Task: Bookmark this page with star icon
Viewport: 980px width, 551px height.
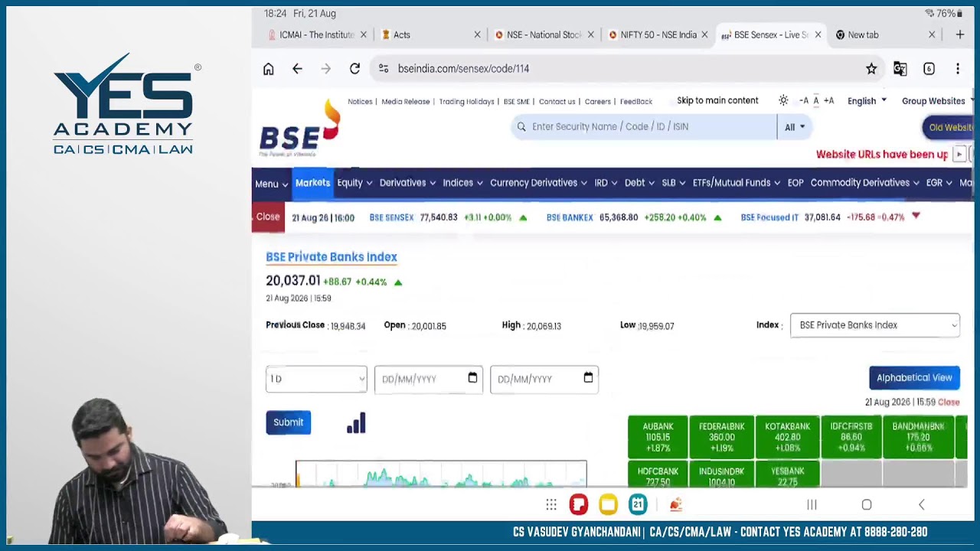Action: [x=871, y=69]
